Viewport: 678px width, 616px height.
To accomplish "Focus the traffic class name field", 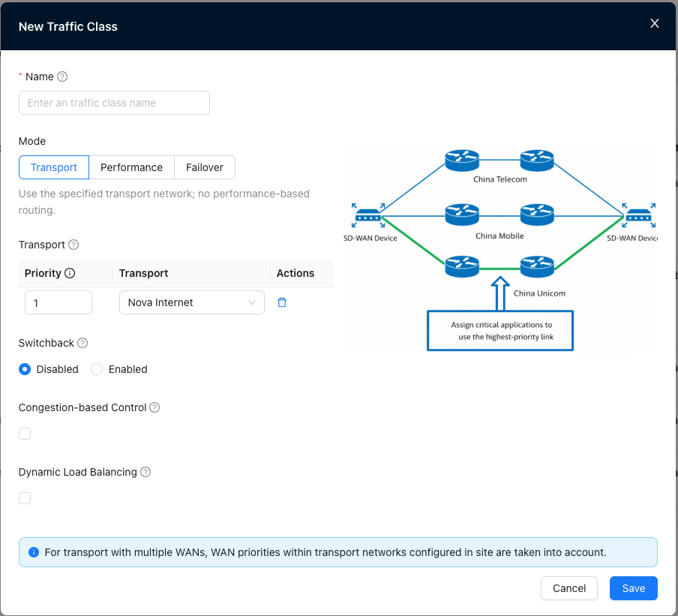I will click(114, 103).
